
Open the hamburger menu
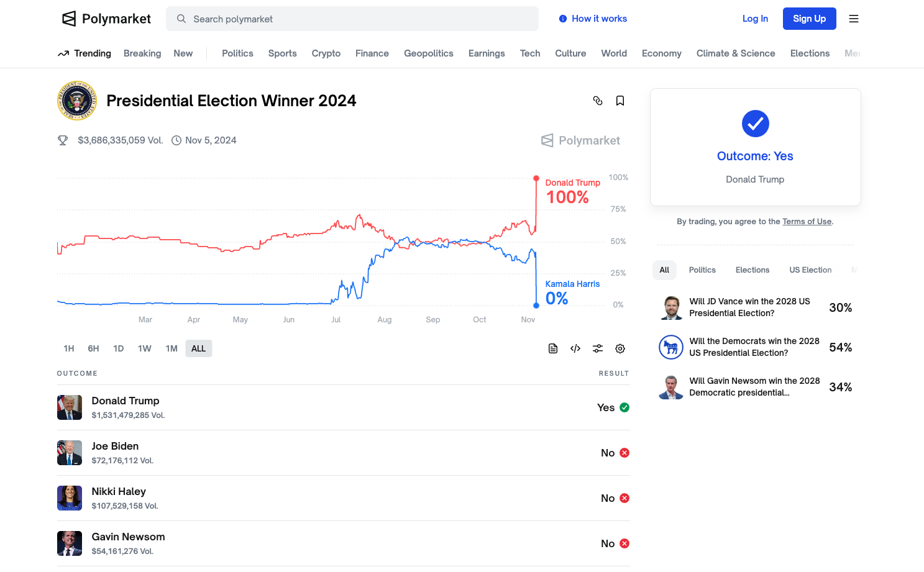coord(854,19)
